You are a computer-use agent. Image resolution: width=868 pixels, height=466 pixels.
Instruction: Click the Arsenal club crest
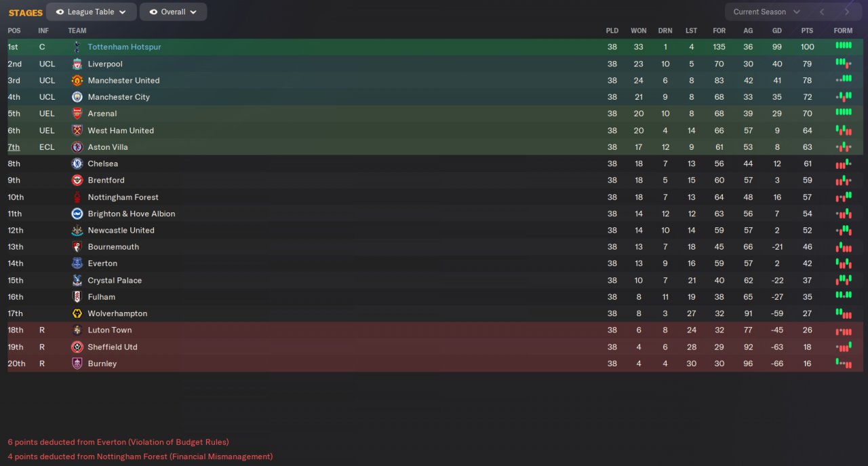coord(77,113)
